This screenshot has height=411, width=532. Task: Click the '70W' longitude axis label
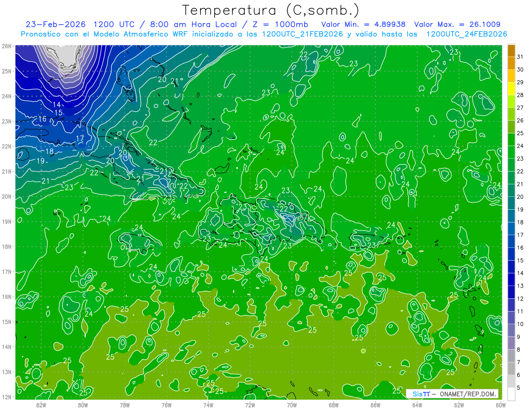coord(292,404)
